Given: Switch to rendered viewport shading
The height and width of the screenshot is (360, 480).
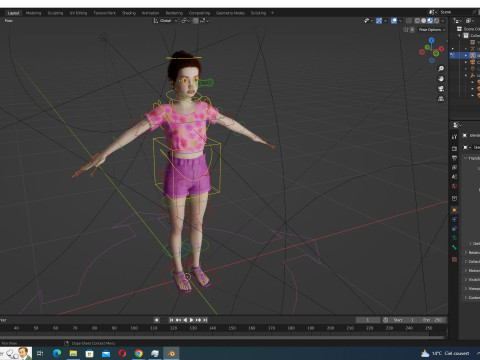Looking at the screenshot, I should (436, 21).
